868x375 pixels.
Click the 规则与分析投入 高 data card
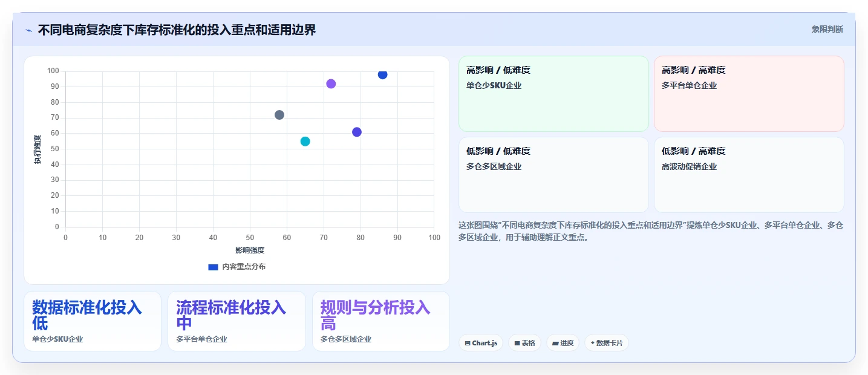[x=381, y=321]
